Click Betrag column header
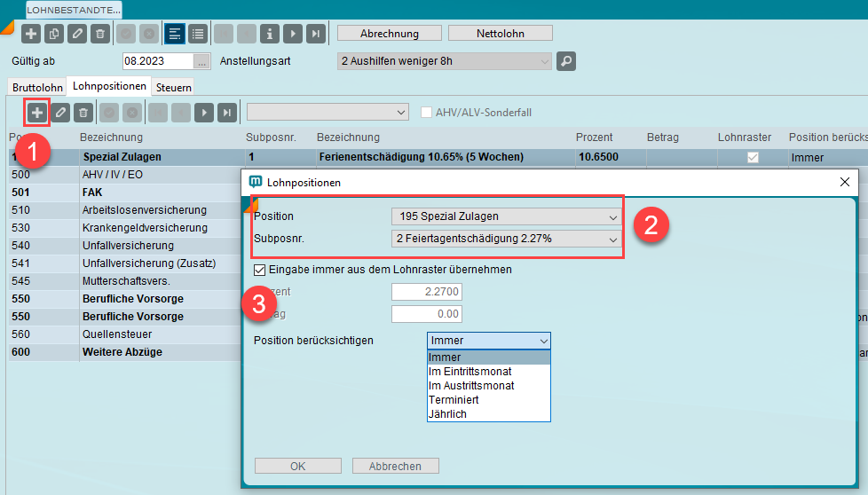This screenshot has height=495, width=868. coord(663,137)
